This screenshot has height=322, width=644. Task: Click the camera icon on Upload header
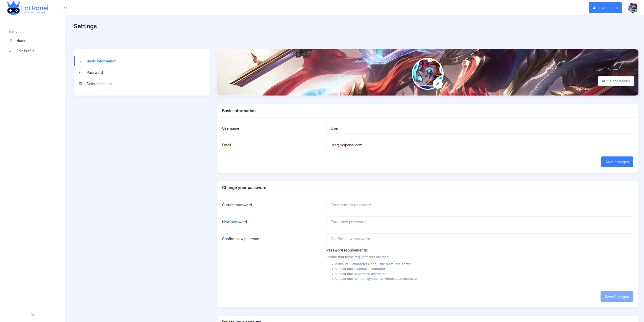[x=604, y=81]
